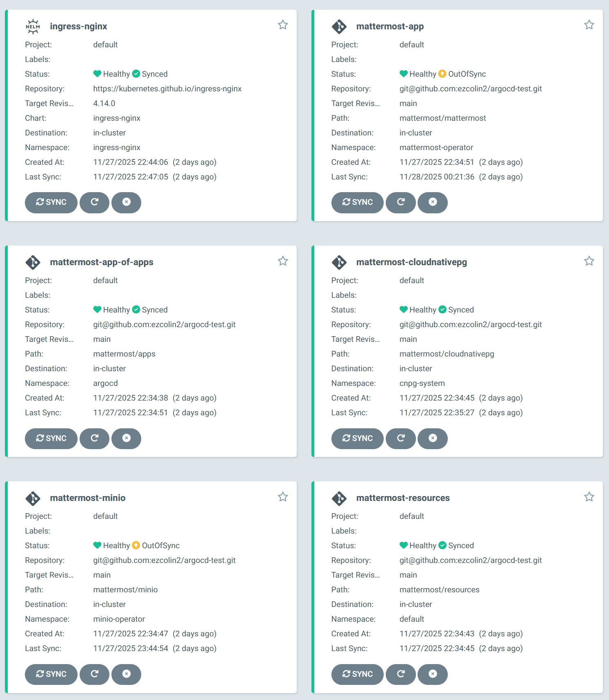
Task: Click repository URL https://kubernetes.github.io/ingress-nginx
Action: pos(167,89)
